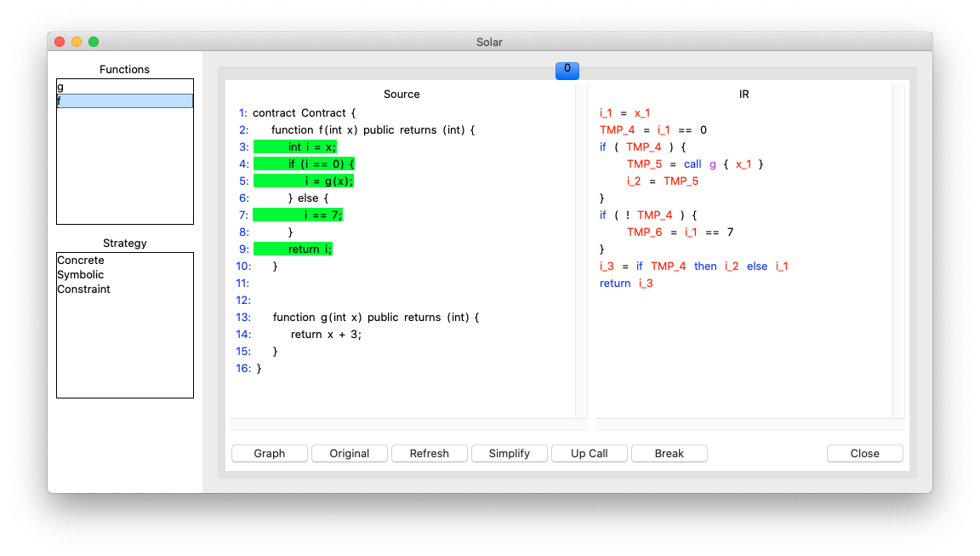The width and height of the screenshot is (980, 556).
Task: Click the purple g call in IR
Action: click(x=713, y=164)
